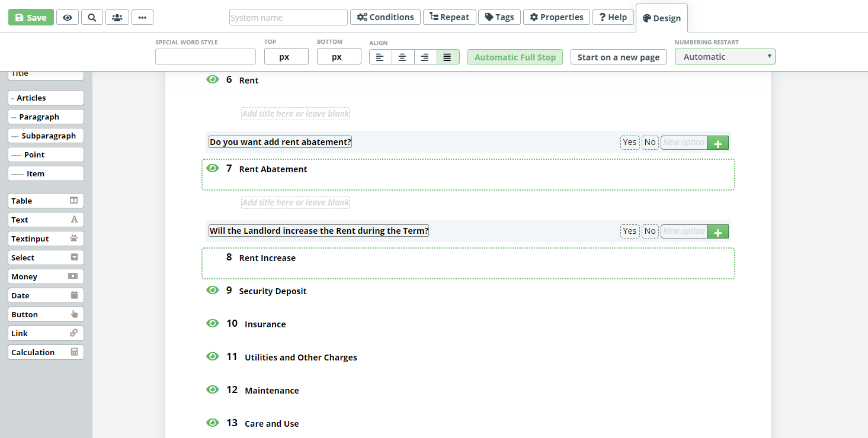Toggle Start on a new page
The width and height of the screenshot is (868, 438).
(x=619, y=57)
